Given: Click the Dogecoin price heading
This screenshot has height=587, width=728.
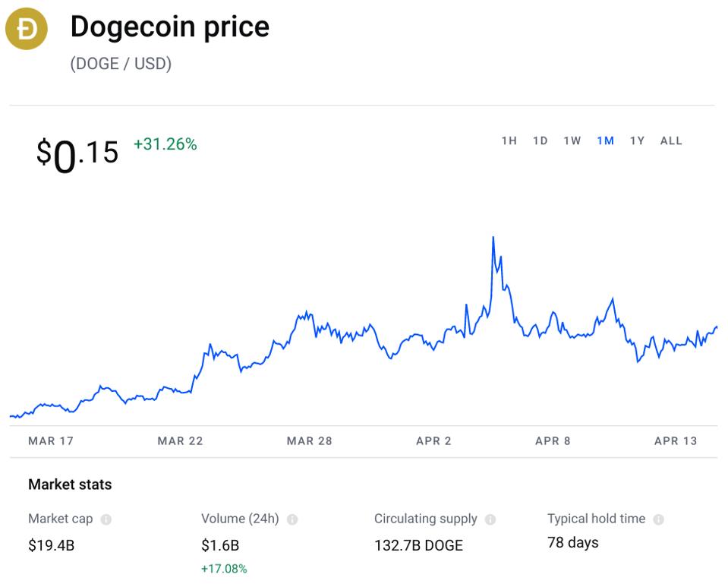Looking at the screenshot, I should [x=169, y=27].
